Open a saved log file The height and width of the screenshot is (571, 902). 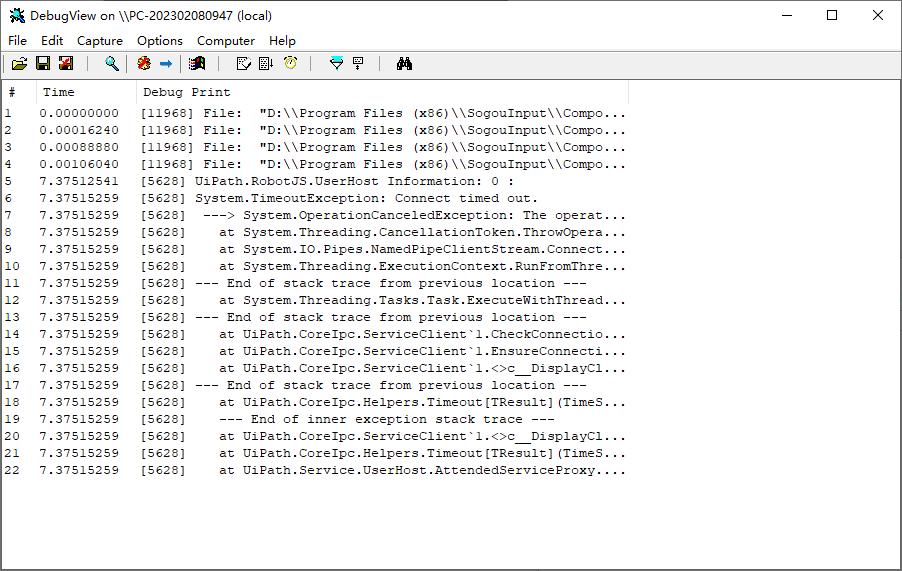[x=19, y=64]
